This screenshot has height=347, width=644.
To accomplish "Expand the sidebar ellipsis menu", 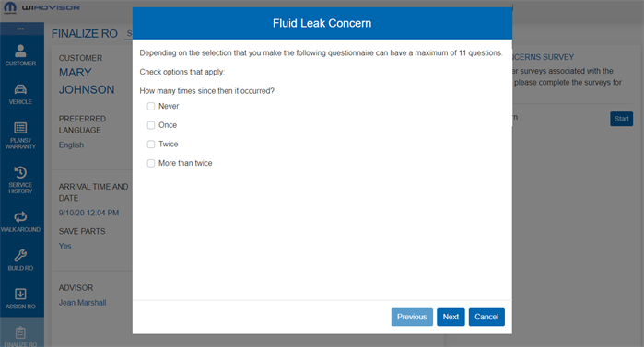I will 20,29.
